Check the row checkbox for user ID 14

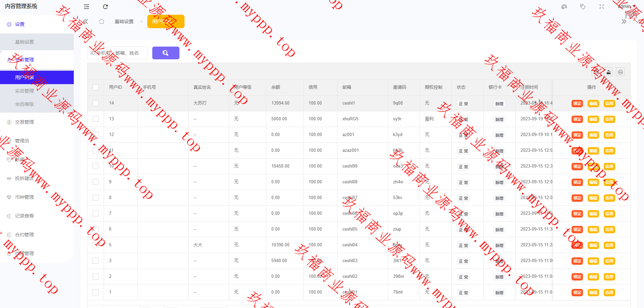coord(96,103)
